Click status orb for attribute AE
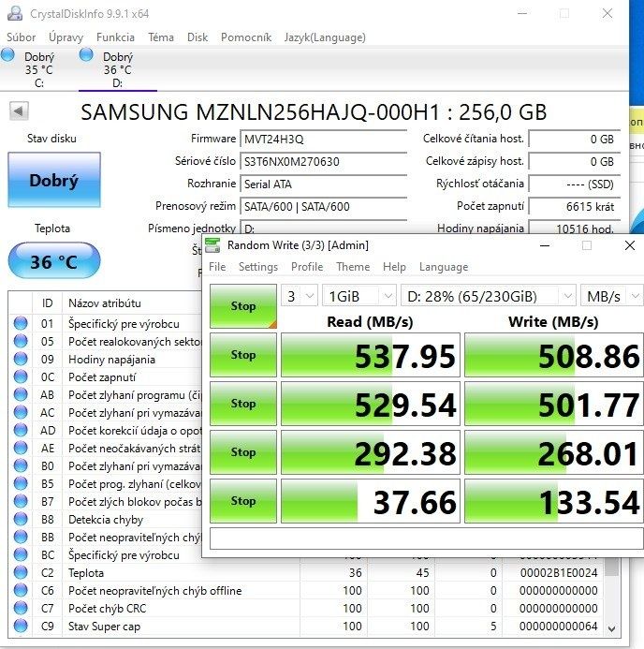The height and width of the screenshot is (649, 644). pyautogui.click(x=21, y=448)
